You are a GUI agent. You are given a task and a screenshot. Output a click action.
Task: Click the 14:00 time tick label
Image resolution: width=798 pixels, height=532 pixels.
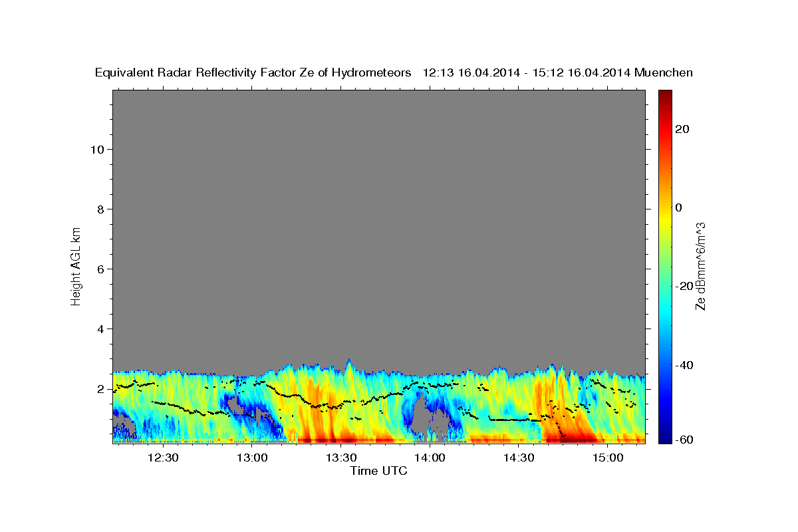[430, 458]
